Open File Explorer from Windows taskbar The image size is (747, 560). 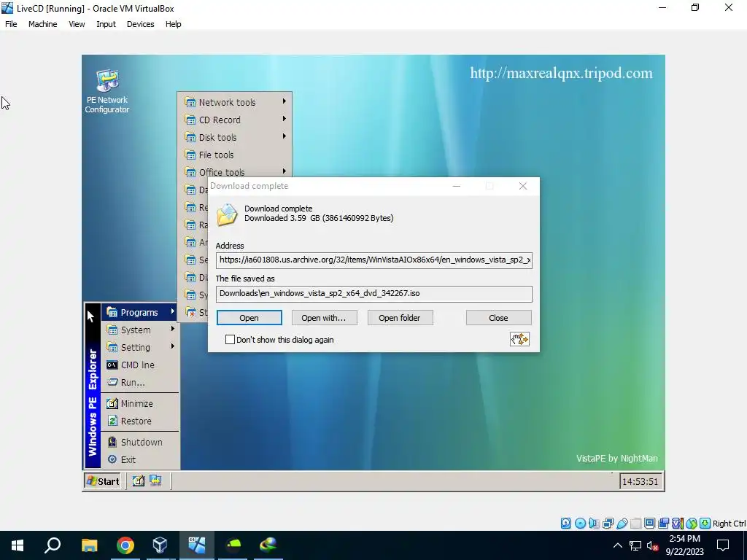(x=89, y=545)
